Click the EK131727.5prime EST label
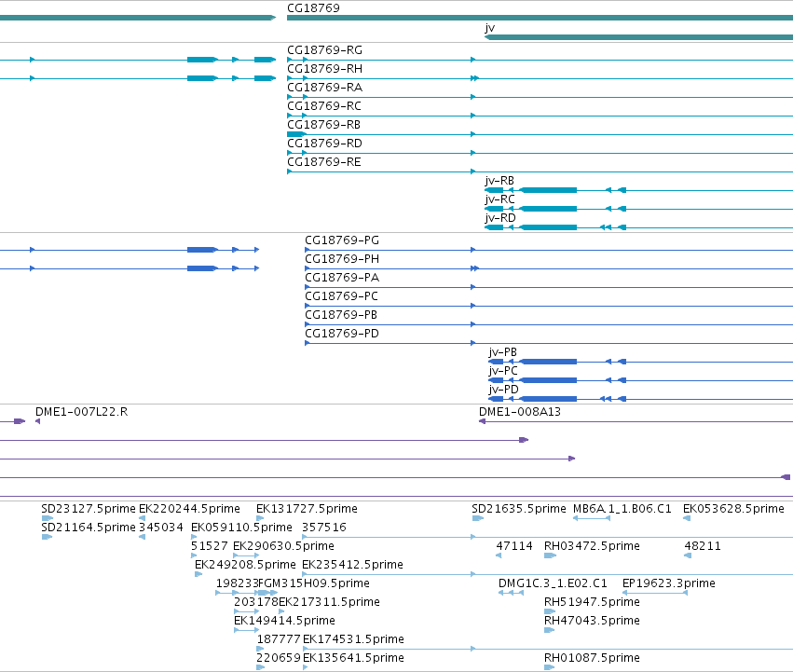The height and width of the screenshot is (672, 793). (307, 509)
